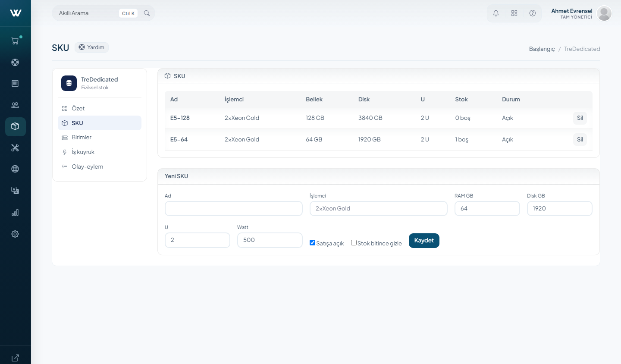Open İş kuyruk in module menu
This screenshot has width=621, height=364.
click(100, 152)
